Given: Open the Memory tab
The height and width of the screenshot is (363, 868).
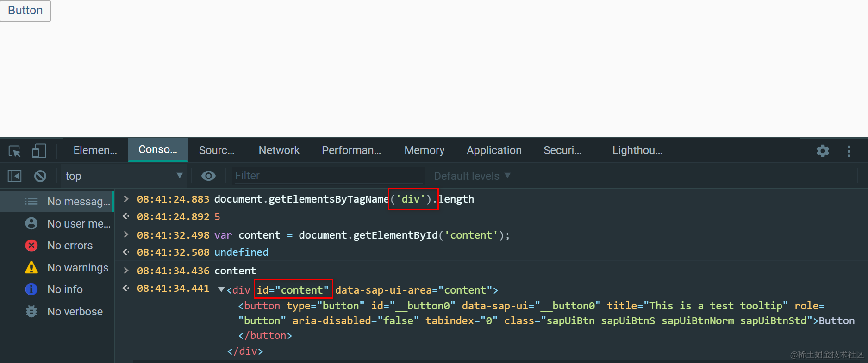Looking at the screenshot, I should [424, 150].
